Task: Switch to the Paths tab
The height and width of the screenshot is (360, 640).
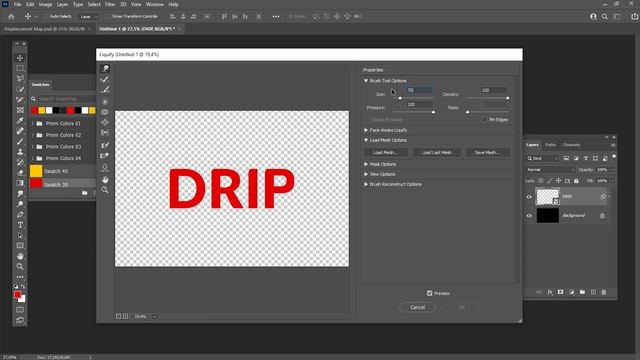Action: pos(550,145)
